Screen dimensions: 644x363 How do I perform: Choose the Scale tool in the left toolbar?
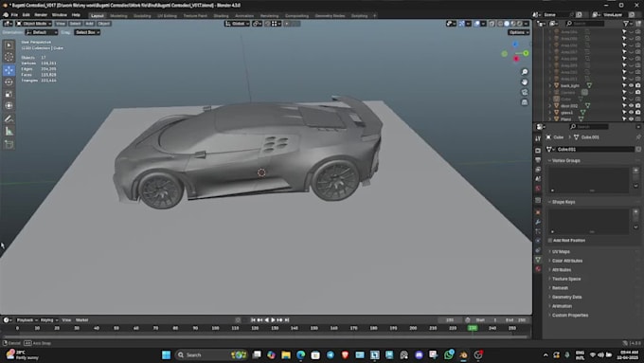pyautogui.click(x=9, y=94)
